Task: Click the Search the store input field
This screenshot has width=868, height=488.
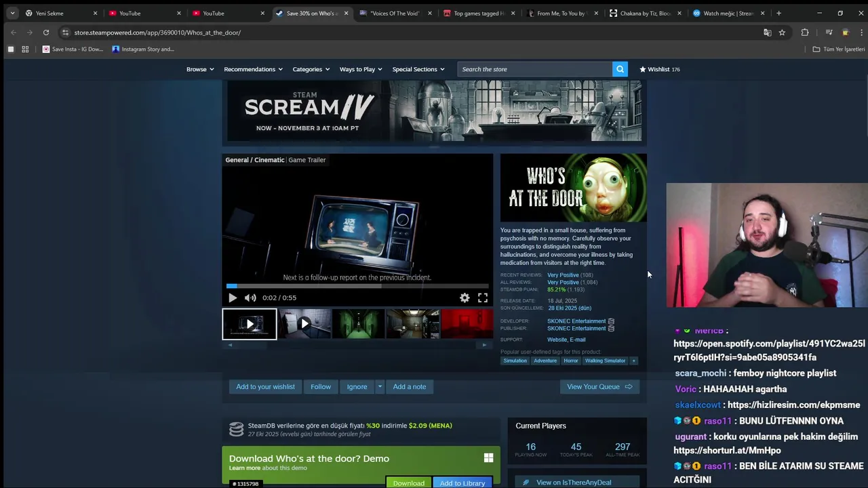Action: coord(535,69)
